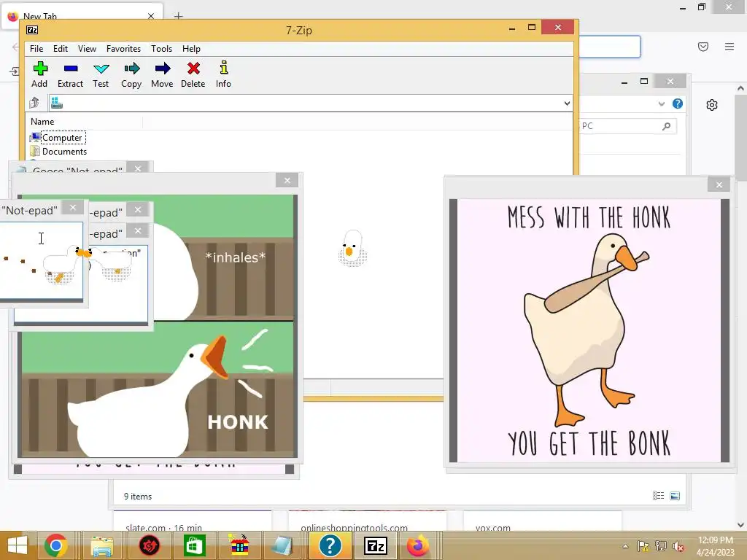Click the Pocket save icon in Firefox

click(703, 46)
